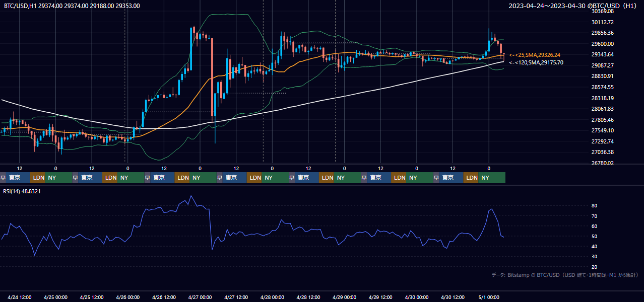
Task: Click RSI scale value 60
Action: coord(595,226)
